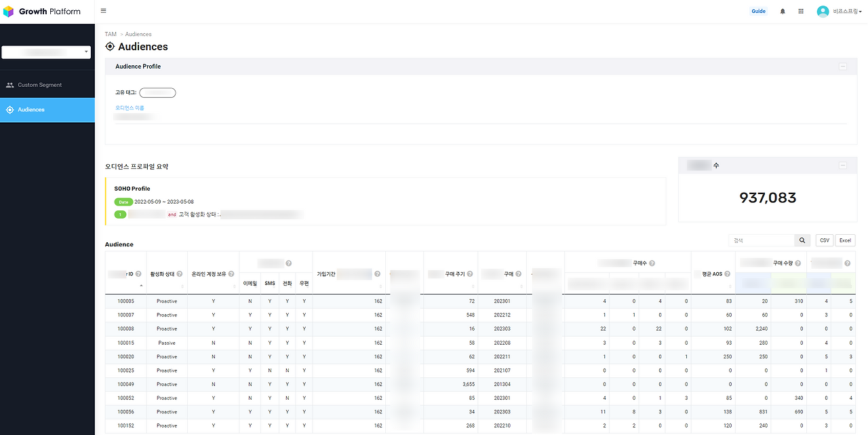
Task: Click the Growth Platform cube logo
Action: click(x=9, y=11)
